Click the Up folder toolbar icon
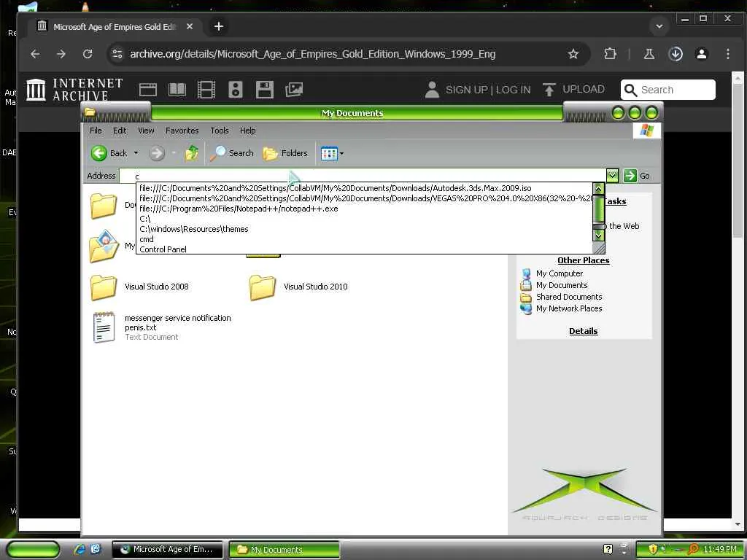 (192, 153)
